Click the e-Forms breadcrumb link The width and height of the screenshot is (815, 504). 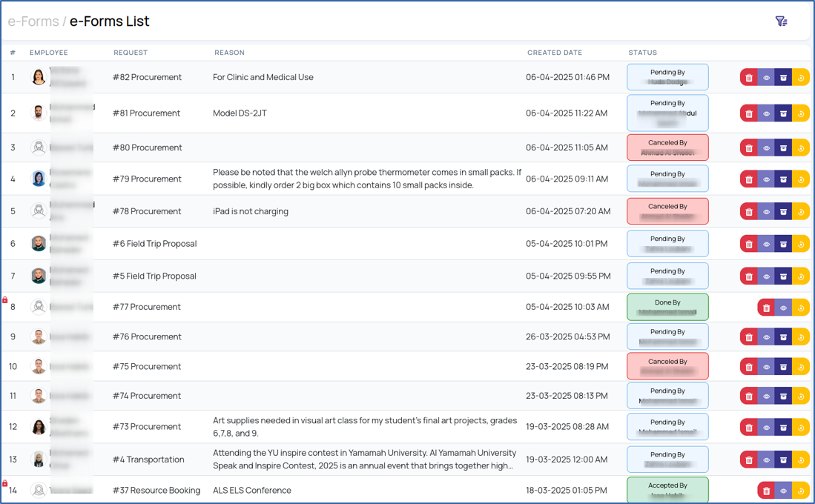tap(33, 21)
